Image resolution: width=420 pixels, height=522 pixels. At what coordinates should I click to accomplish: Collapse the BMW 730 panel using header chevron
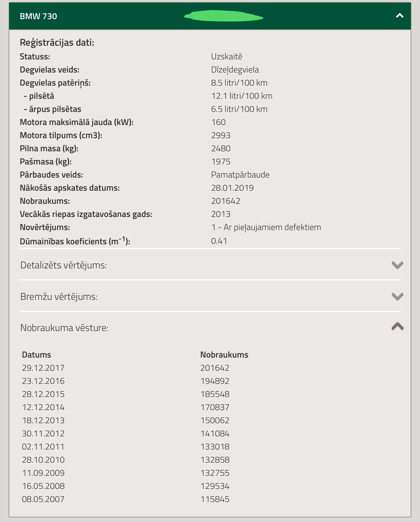[x=399, y=16]
